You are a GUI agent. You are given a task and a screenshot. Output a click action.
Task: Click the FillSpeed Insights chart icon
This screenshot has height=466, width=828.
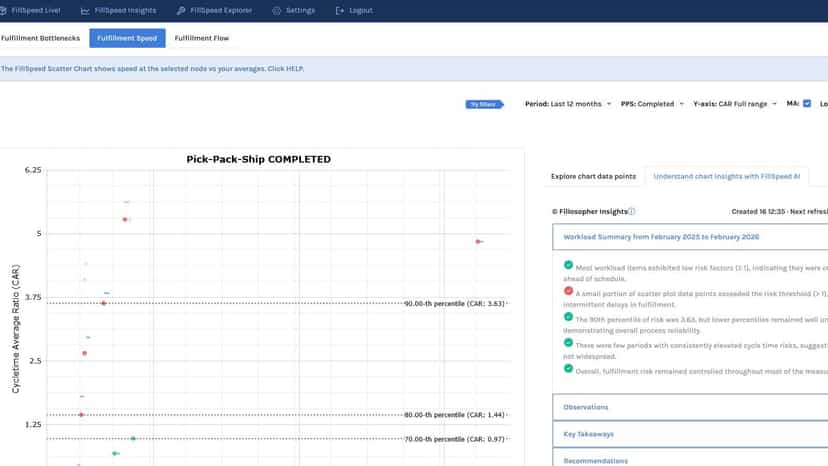tap(85, 11)
